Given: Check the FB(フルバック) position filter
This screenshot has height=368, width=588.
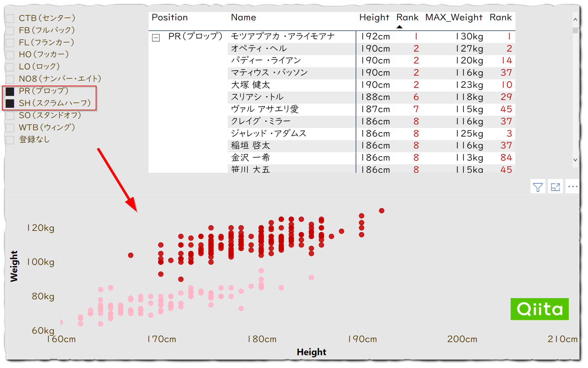Looking at the screenshot, I should pyautogui.click(x=10, y=31).
